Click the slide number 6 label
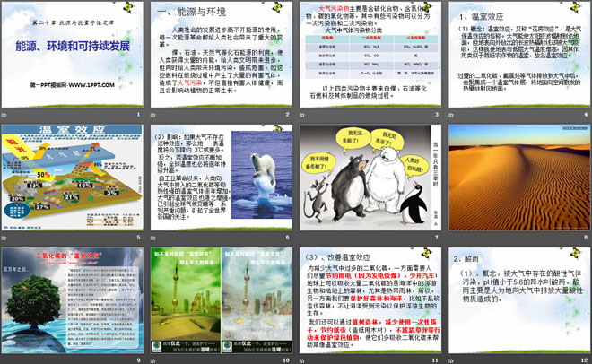Image resolution: width=592 pixels, height=364 pixels. click(x=287, y=238)
